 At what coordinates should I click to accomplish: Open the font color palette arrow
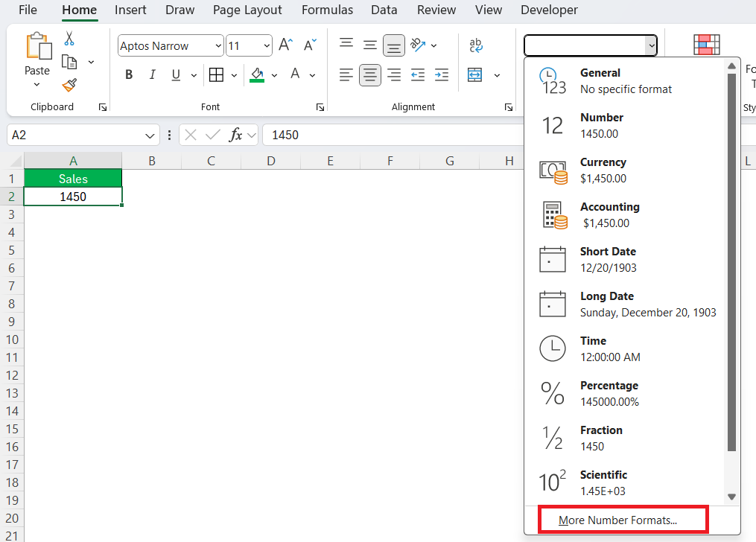(x=312, y=75)
